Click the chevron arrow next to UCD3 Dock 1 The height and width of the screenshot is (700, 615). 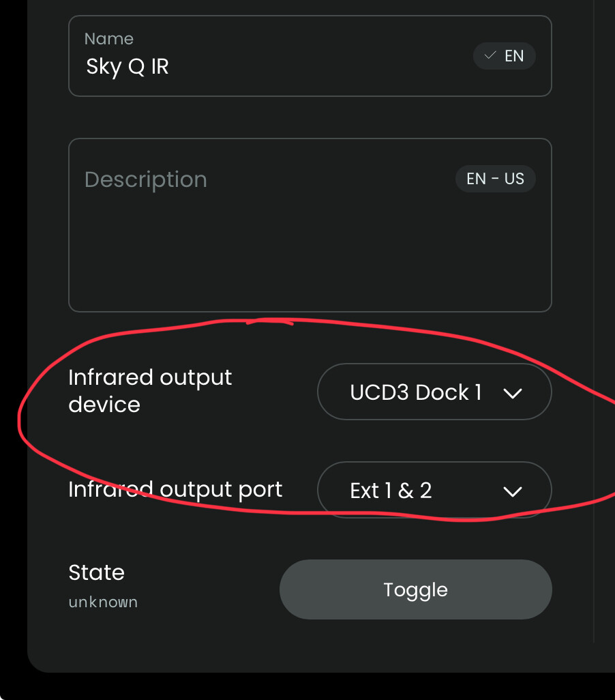pos(512,393)
